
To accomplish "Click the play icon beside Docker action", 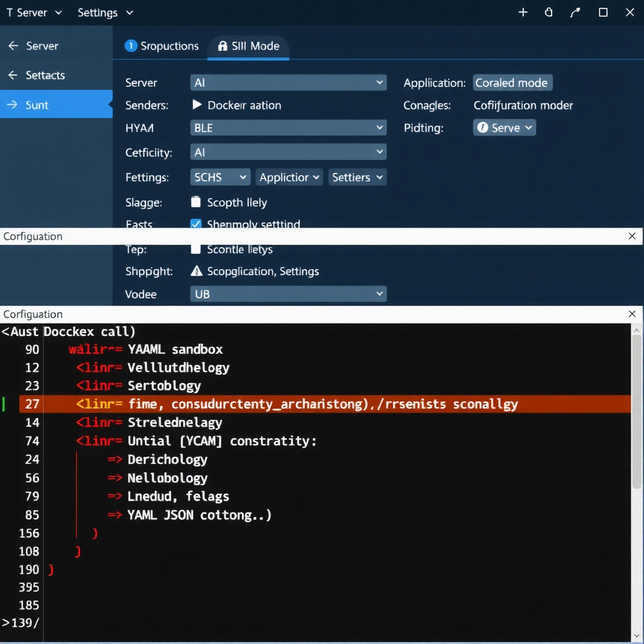I will 197,105.
